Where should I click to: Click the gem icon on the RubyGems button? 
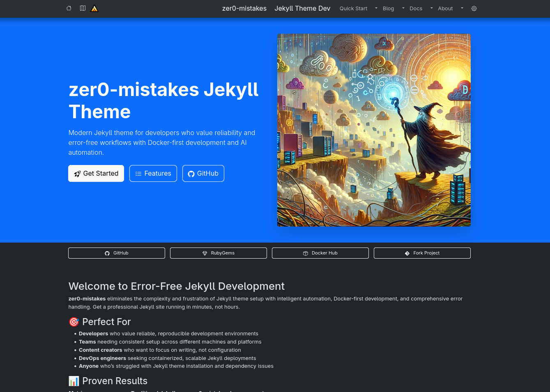tap(205, 253)
